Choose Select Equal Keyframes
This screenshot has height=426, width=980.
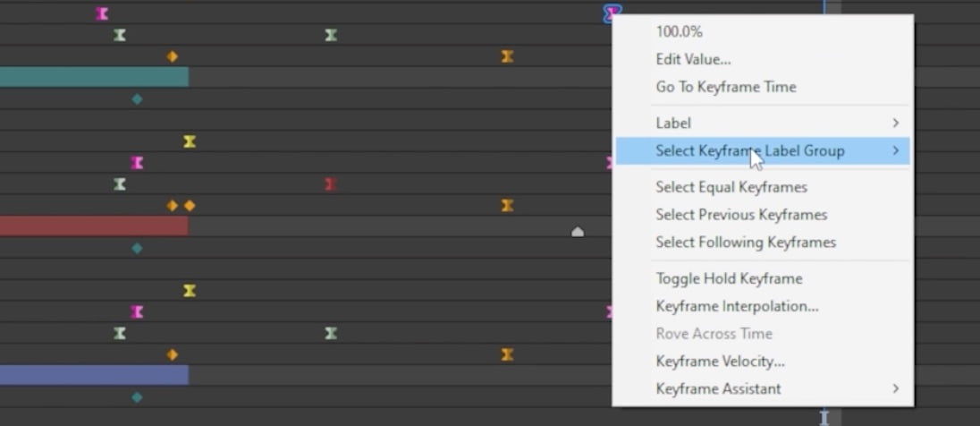731,187
